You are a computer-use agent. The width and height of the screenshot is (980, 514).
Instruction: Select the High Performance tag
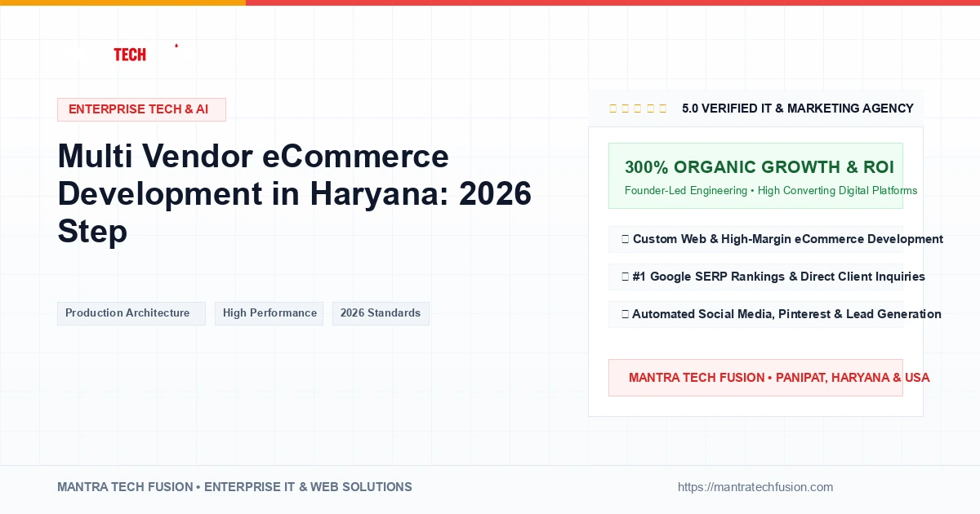[x=269, y=313]
